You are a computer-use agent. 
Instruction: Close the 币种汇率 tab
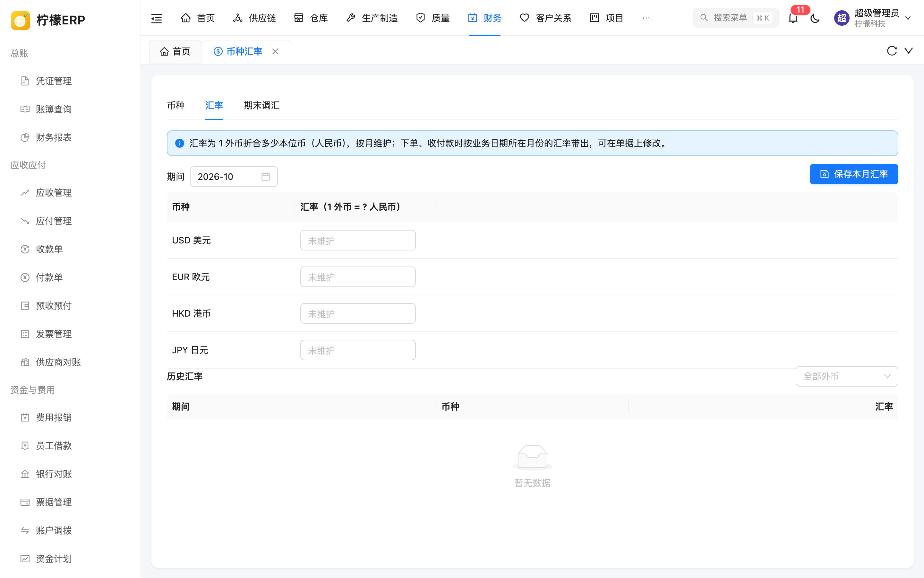pos(275,51)
